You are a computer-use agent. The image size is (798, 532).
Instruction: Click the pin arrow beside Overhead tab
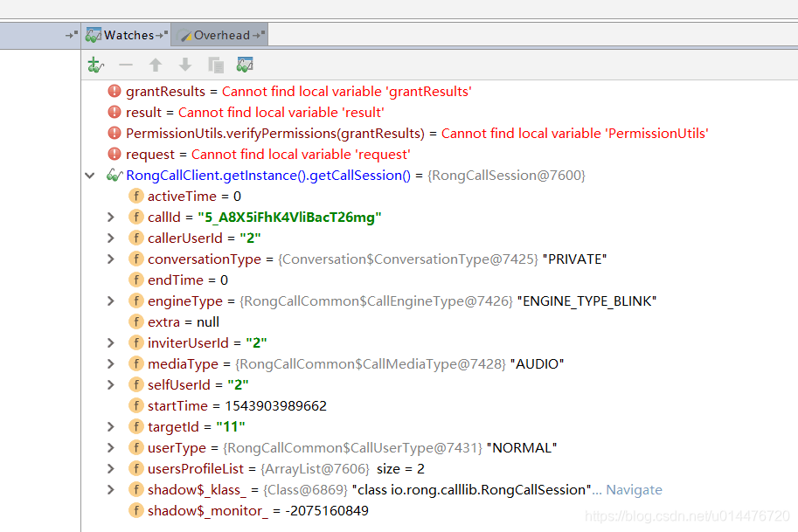pyautogui.click(x=259, y=35)
